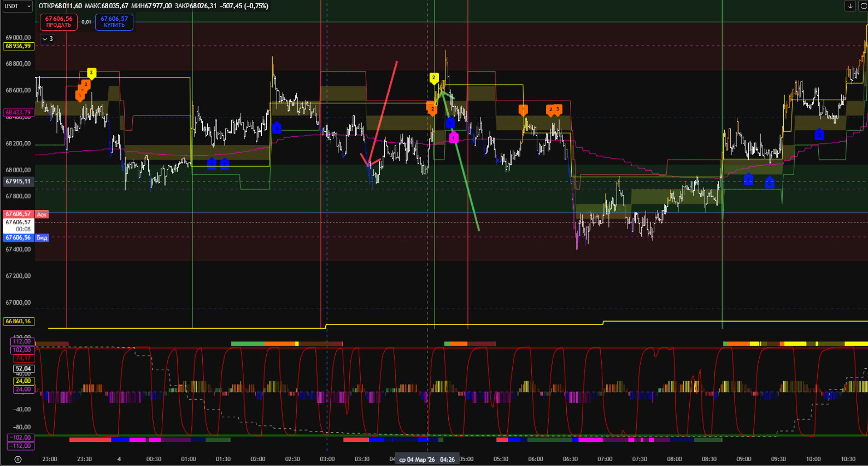
Task: Click the magenta signal marker near 05:00
Action: 454,138
